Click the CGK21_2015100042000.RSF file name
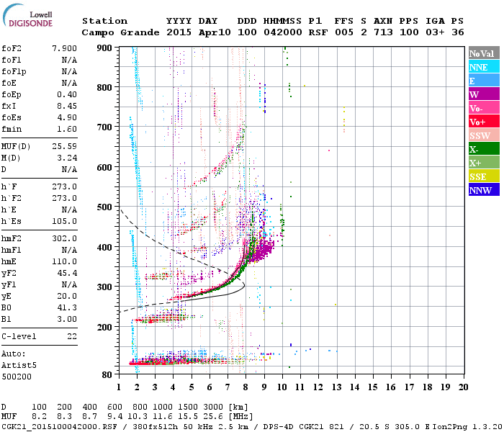Image resolution: width=504 pixels, height=432 pixels. pyautogui.click(x=59, y=427)
